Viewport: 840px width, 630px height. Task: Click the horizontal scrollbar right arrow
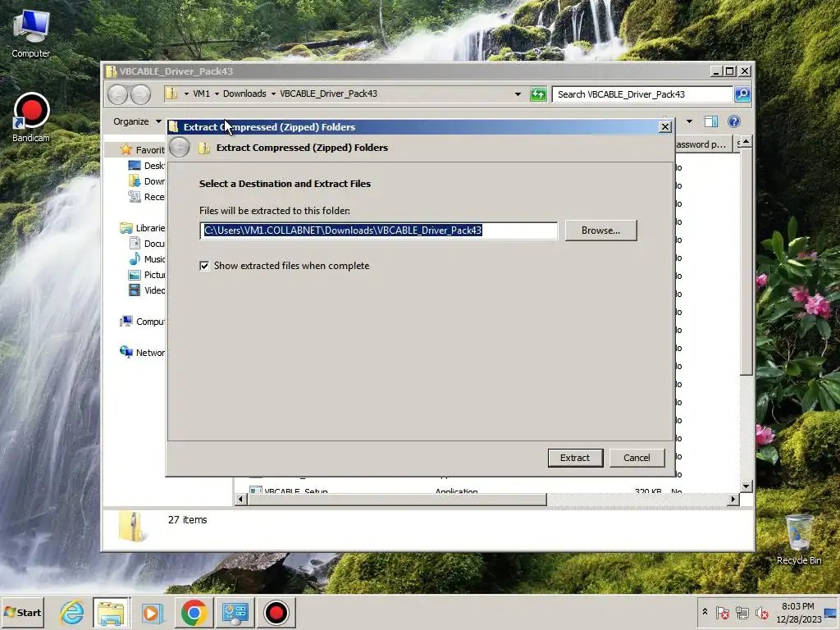pyautogui.click(x=733, y=499)
